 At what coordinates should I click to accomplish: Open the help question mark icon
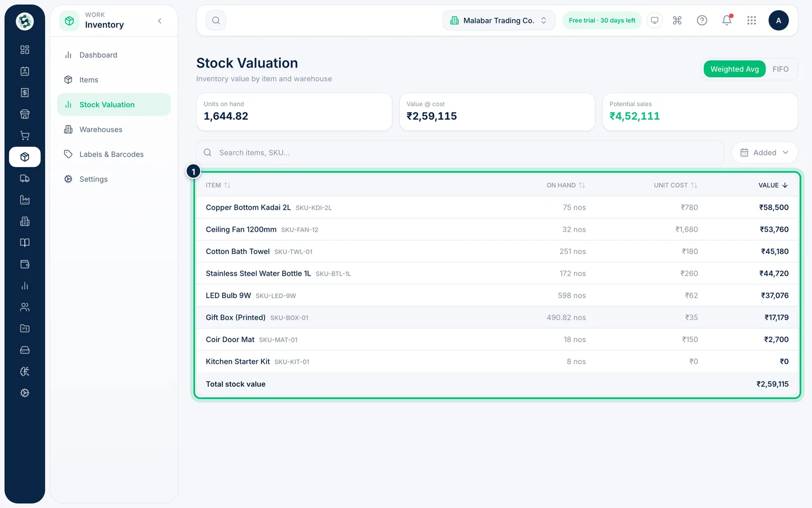pyautogui.click(x=702, y=20)
